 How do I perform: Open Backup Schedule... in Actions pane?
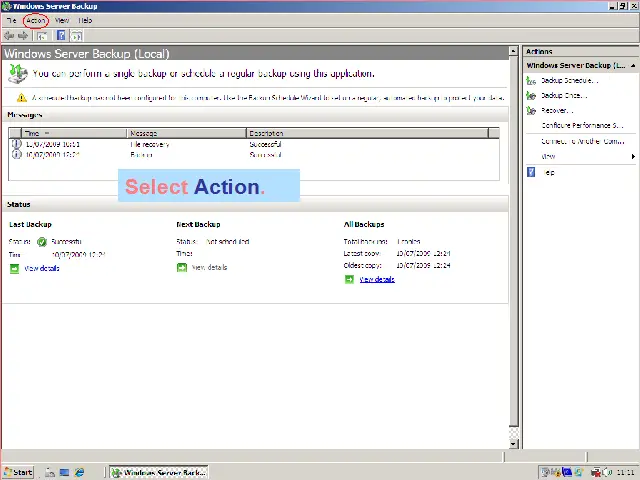[569, 80]
